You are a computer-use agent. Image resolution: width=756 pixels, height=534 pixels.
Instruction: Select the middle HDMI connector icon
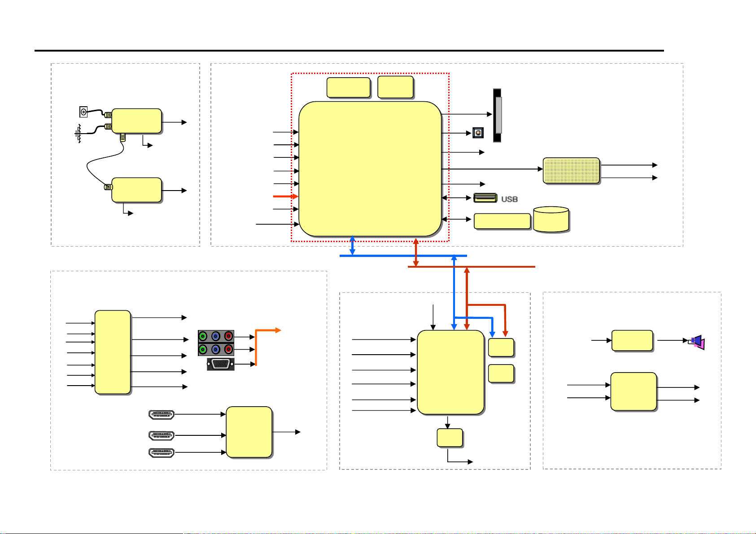tap(162, 435)
